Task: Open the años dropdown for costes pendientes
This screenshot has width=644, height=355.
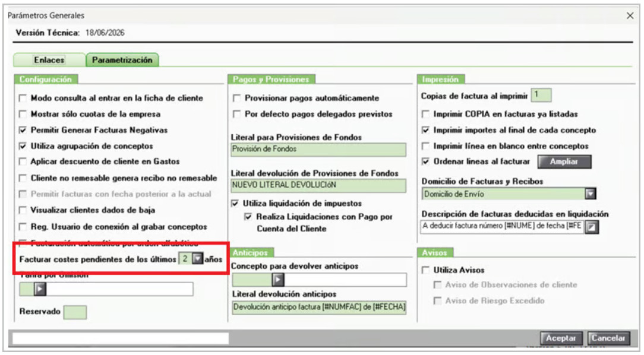Action: (x=198, y=259)
